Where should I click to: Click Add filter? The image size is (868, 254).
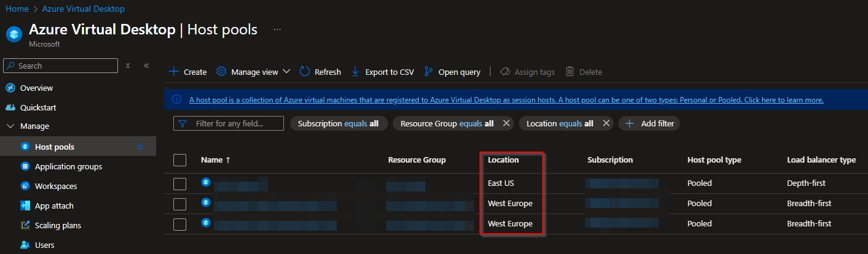pyautogui.click(x=649, y=123)
